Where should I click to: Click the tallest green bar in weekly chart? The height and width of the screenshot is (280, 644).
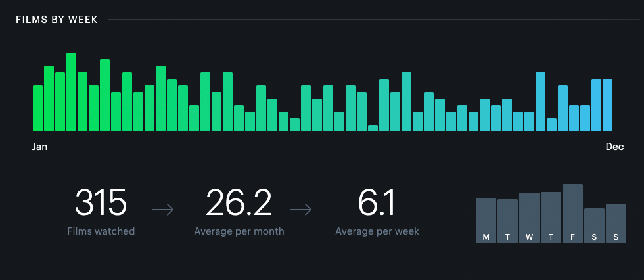pyautogui.click(x=71, y=92)
